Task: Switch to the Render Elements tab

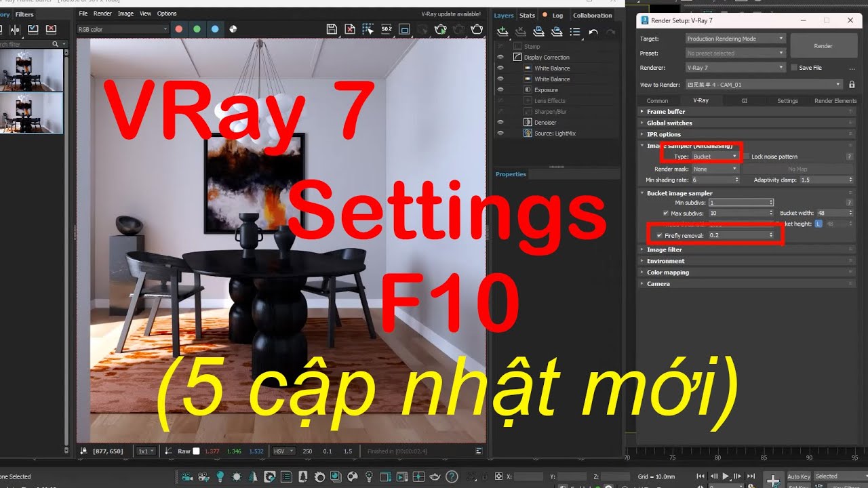Action: pos(835,100)
